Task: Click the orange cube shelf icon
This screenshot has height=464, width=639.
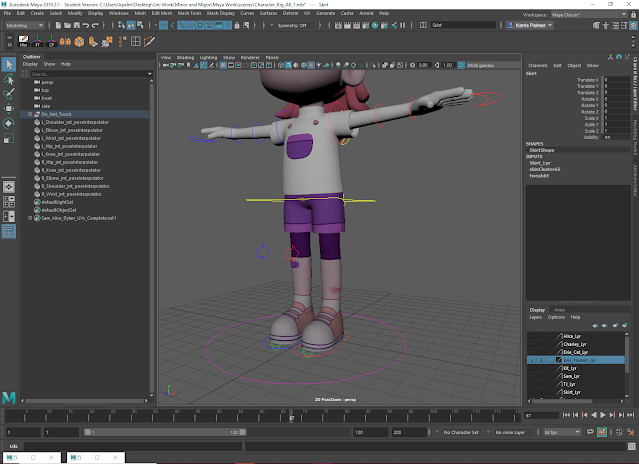Action: 79,41
